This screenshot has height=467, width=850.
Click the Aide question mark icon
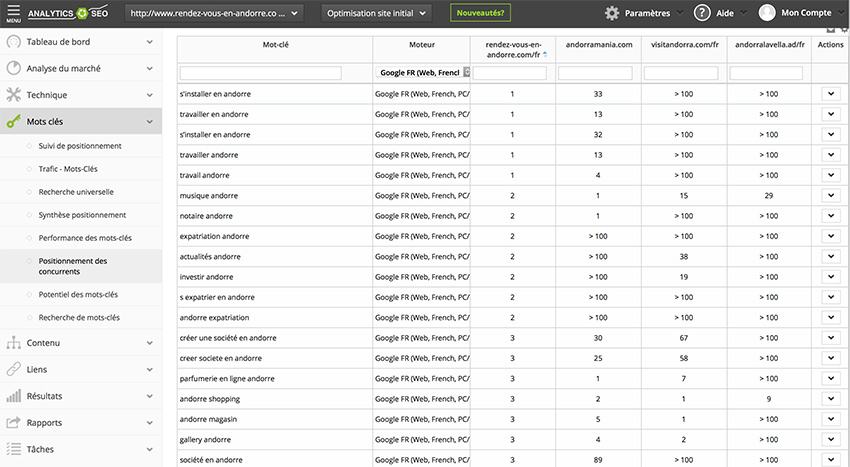[x=702, y=13]
